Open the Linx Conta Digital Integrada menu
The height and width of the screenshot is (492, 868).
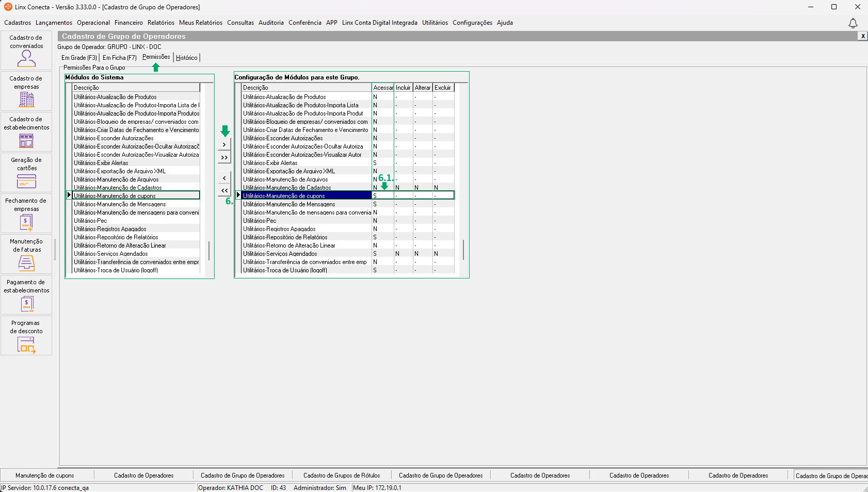point(380,23)
